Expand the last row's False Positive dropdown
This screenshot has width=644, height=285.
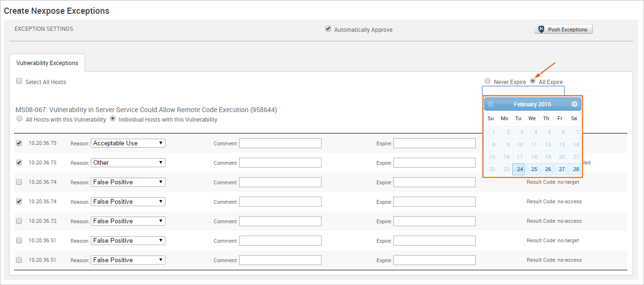tap(128, 260)
